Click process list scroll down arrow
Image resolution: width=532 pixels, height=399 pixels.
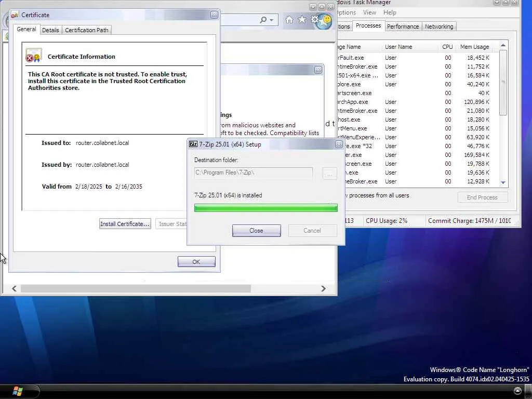coord(503,182)
